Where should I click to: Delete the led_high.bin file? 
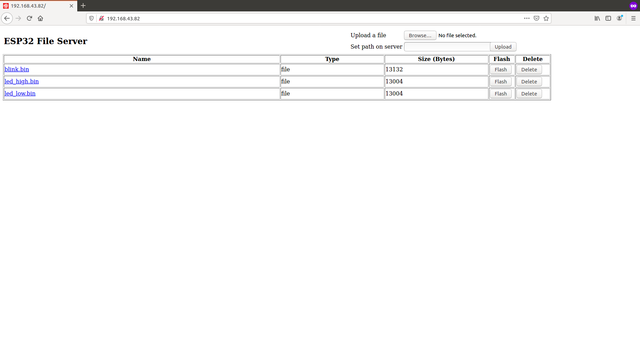(529, 82)
